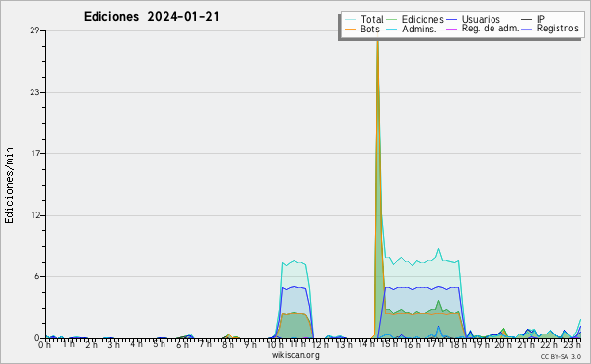Click the '6 h' x-axis label
591x364 pixels.
pyautogui.click(x=182, y=345)
